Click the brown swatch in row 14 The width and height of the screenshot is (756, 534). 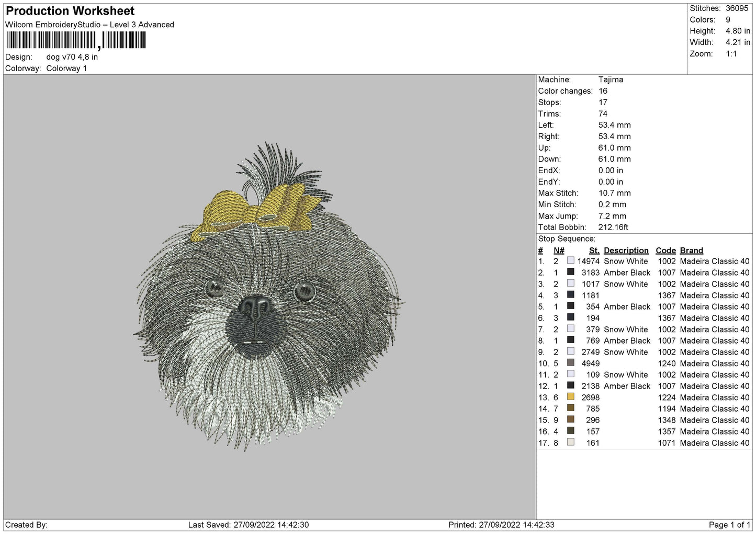pyautogui.click(x=571, y=408)
